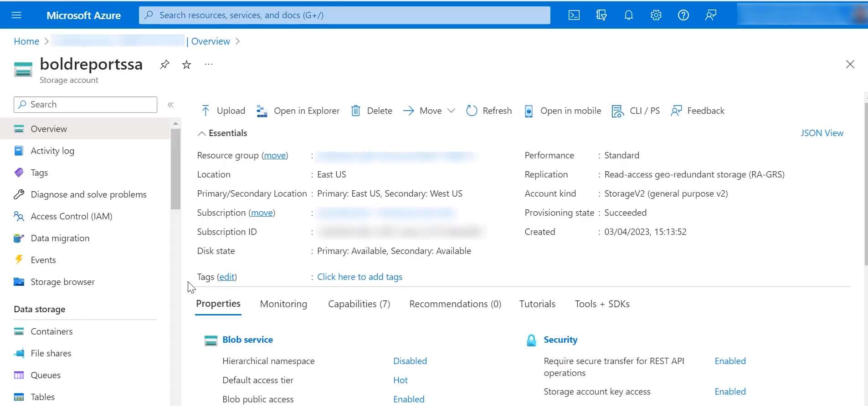Open the top bar feedback icon

pos(711,15)
